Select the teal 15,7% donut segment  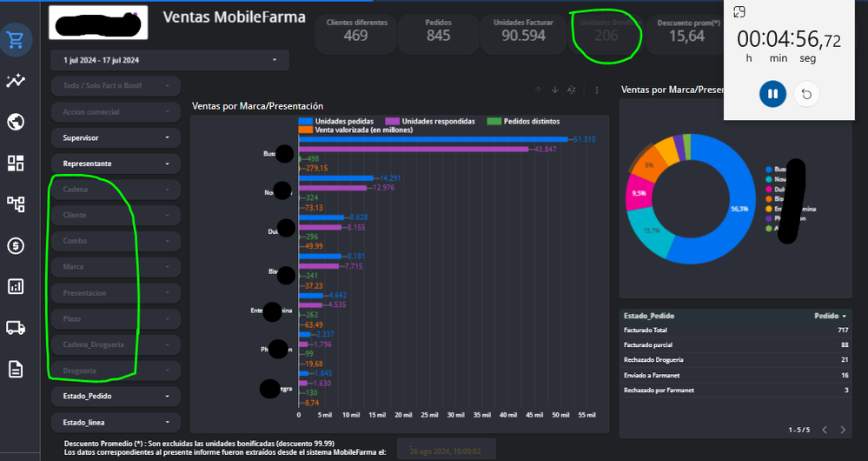653,231
